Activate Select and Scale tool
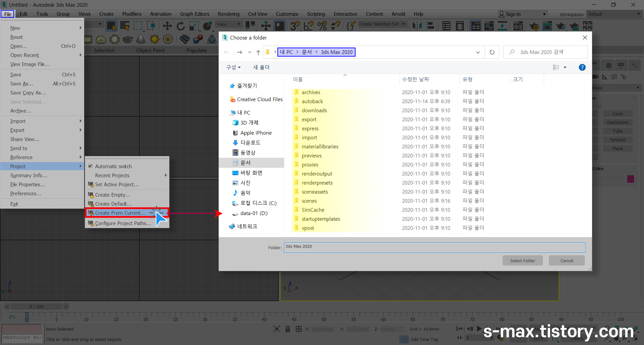The width and height of the screenshot is (644, 345). click(x=194, y=26)
